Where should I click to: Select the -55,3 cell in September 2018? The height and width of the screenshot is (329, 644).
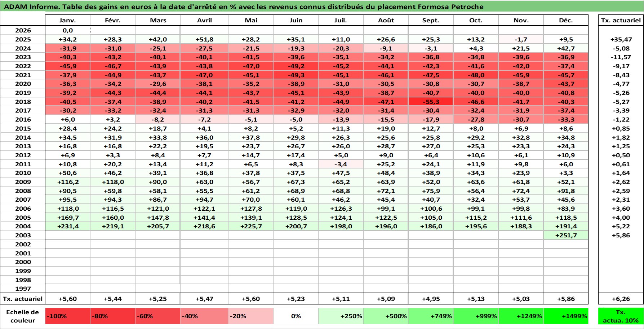[431, 102]
